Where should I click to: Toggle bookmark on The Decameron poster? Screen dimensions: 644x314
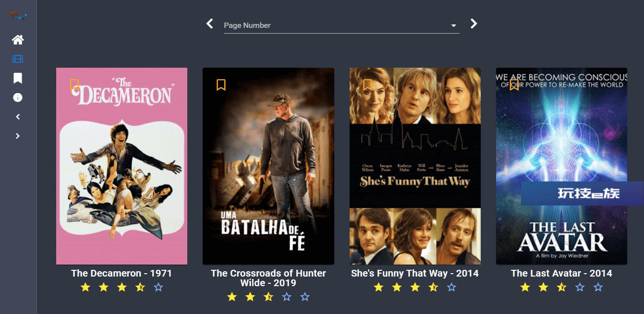tap(74, 85)
